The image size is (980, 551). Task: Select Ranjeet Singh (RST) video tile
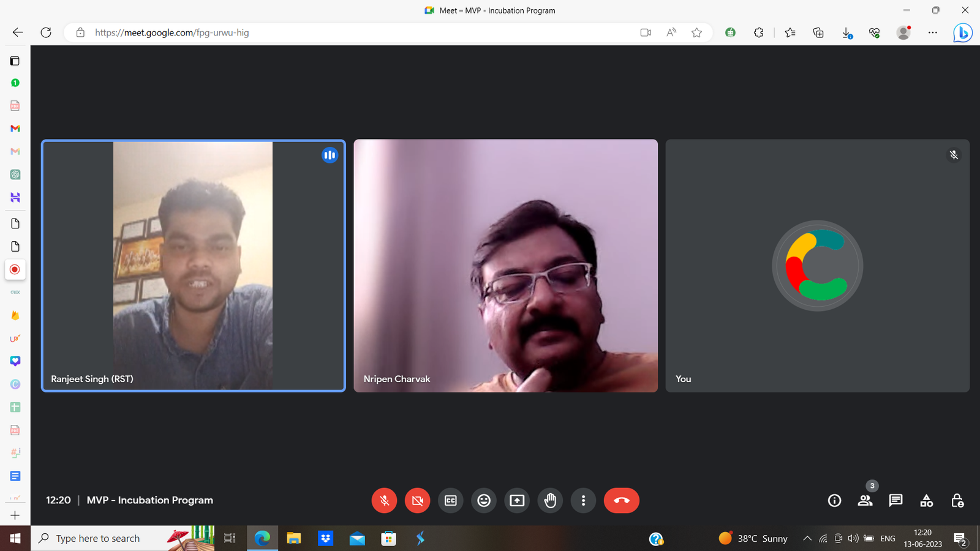(x=194, y=266)
